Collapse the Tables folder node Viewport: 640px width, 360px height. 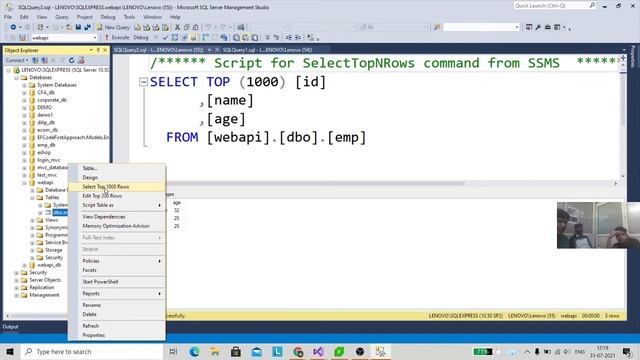pyautogui.click(x=32, y=198)
